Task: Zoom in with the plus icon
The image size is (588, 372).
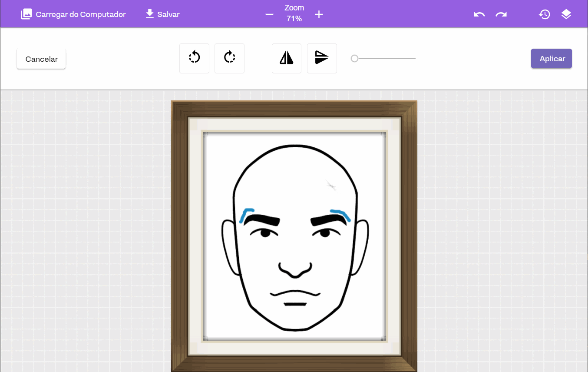Action: [x=319, y=14]
